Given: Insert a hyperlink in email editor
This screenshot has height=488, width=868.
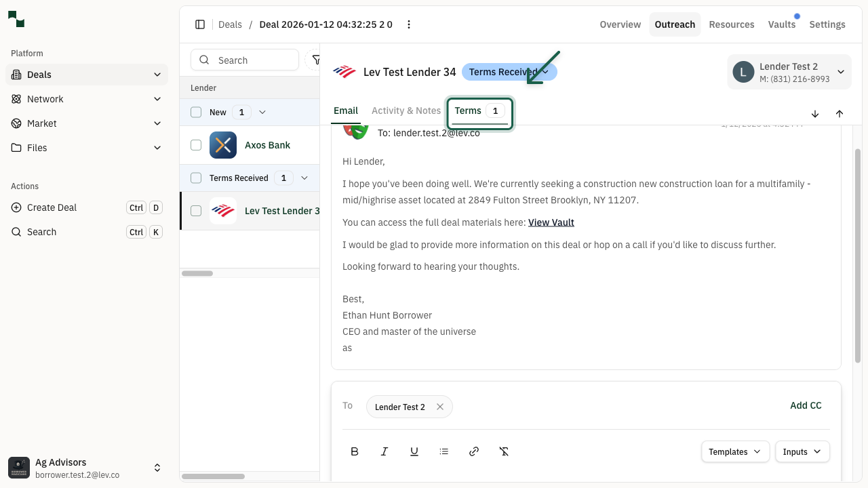Looking at the screenshot, I should 474,451.
